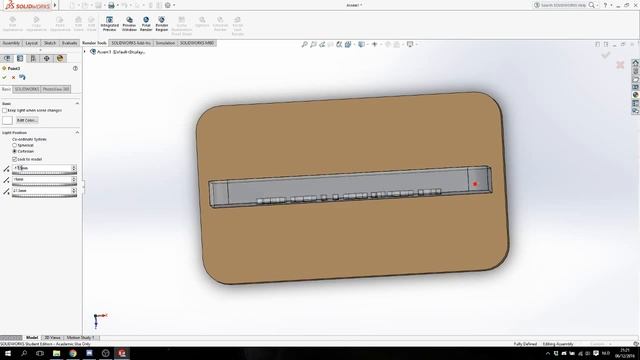Open the DisplayManager sphere panel tab
The width and height of the screenshot is (640, 360).
point(60,58)
